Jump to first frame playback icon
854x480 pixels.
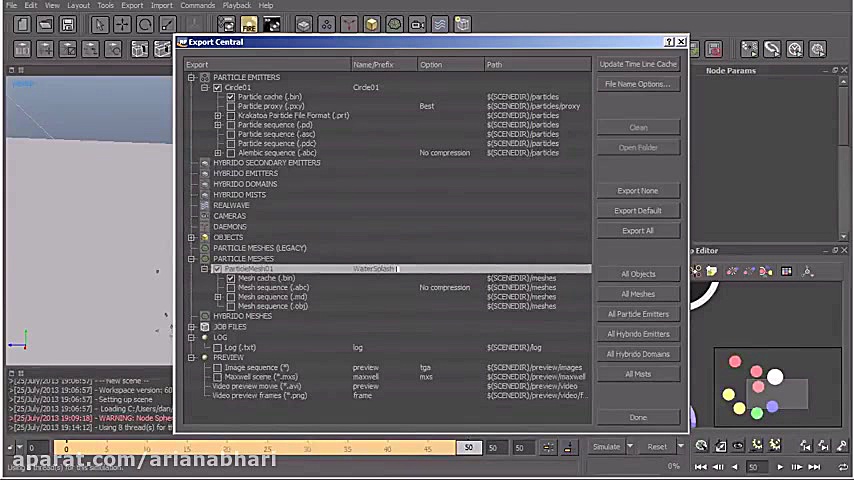(x=701, y=467)
